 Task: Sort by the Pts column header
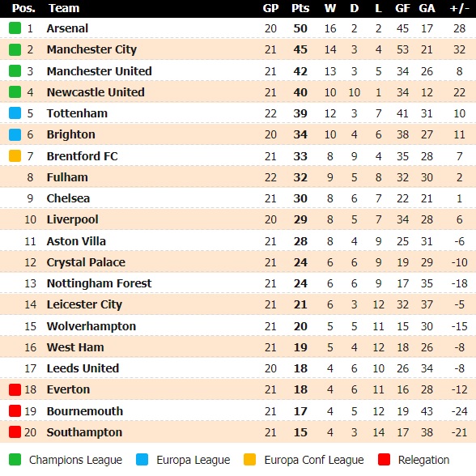click(x=300, y=8)
